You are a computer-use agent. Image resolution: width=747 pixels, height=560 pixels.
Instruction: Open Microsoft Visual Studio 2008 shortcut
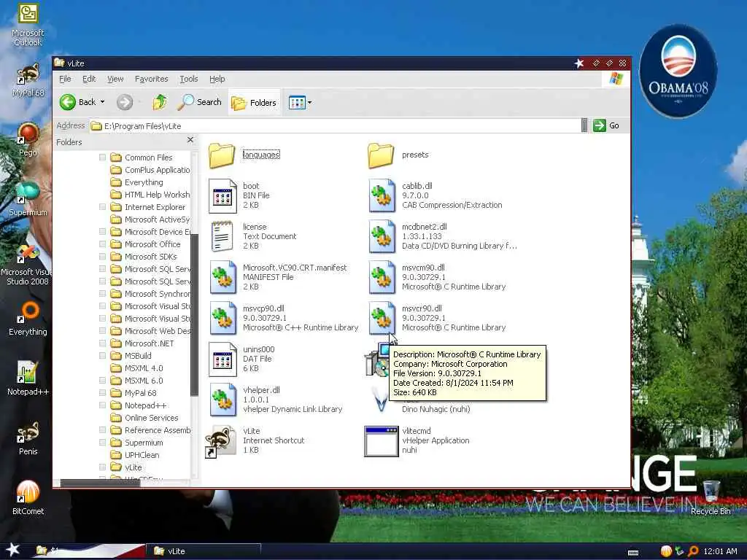[28, 265]
